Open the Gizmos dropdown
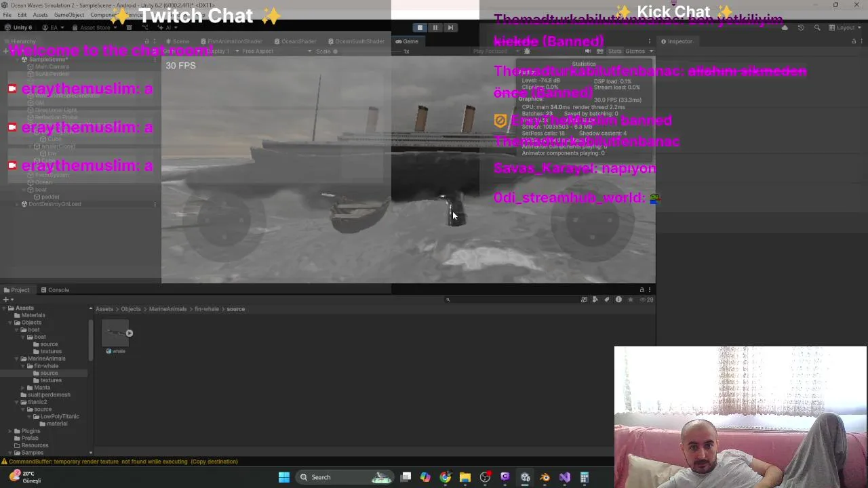The height and width of the screenshot is (488, 868). 637,52
